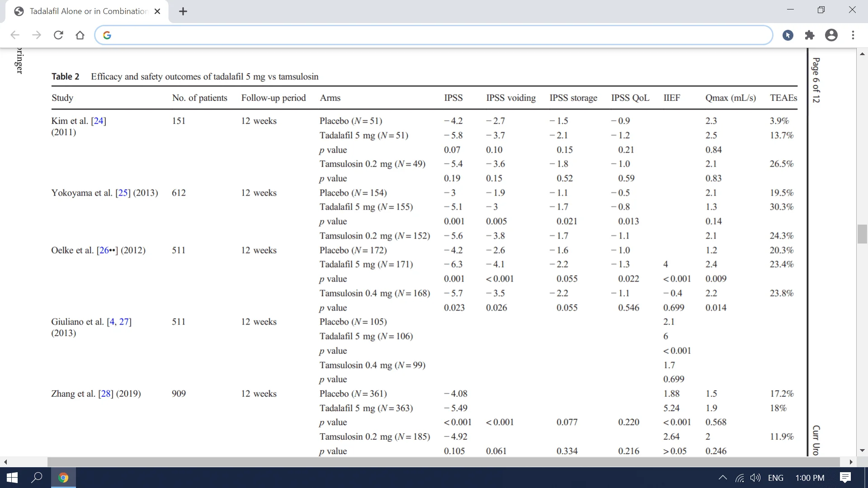Click the 'IPSS voiding' column header
Screen dimensions: 868x488
point(511,98)
